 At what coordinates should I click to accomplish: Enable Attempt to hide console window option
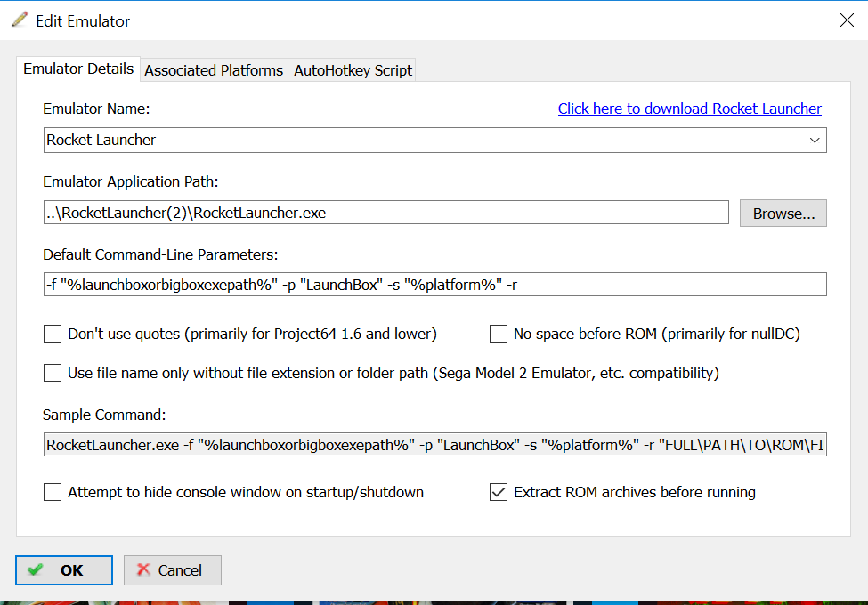(x=53, y=492)
